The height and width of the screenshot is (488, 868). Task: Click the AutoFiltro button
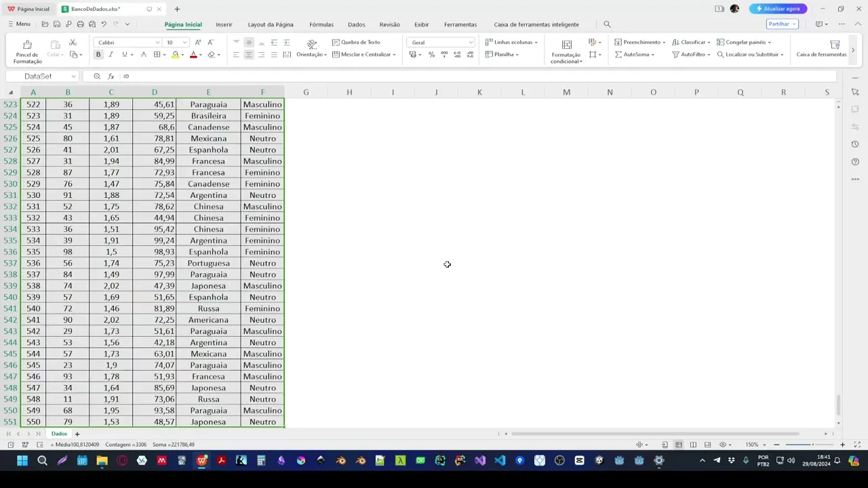(x=690, y=54)
